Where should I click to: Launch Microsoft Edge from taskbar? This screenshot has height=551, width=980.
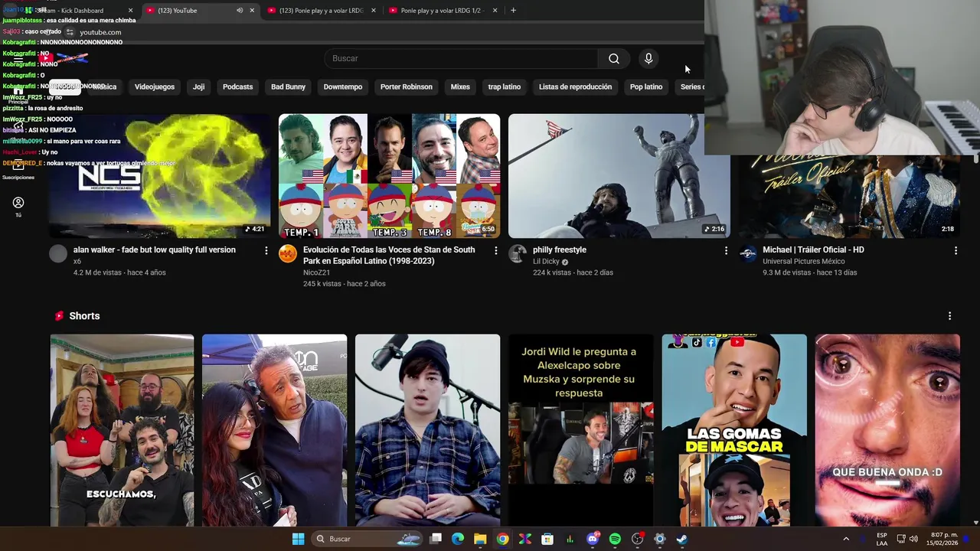tap(458, 539)
